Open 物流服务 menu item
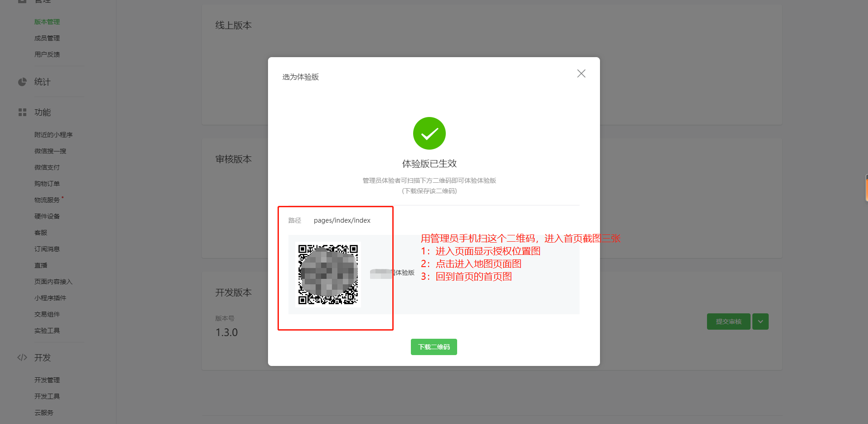868x424 pixels. 47,200
